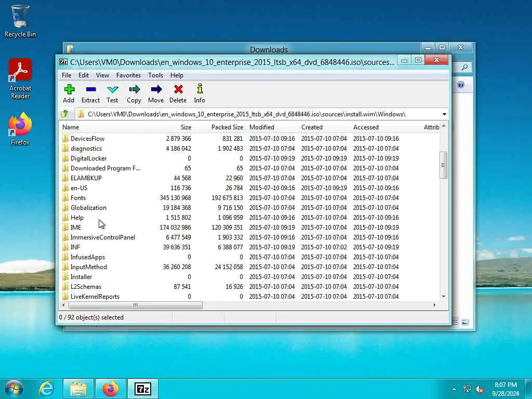Viewport: 532px width, 399px height.
Task: Select the ELAMBKUP folder
Action: point(250,178)
